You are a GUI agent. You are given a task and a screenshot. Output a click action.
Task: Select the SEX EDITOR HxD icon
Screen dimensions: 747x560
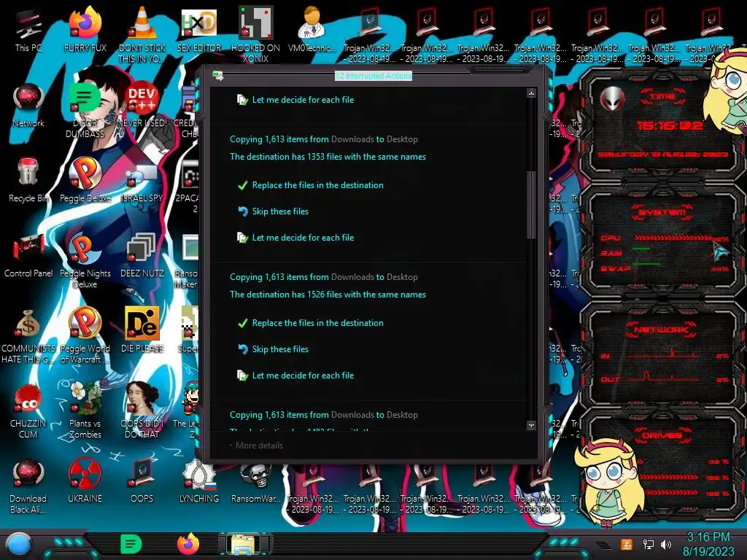(198, 29)
